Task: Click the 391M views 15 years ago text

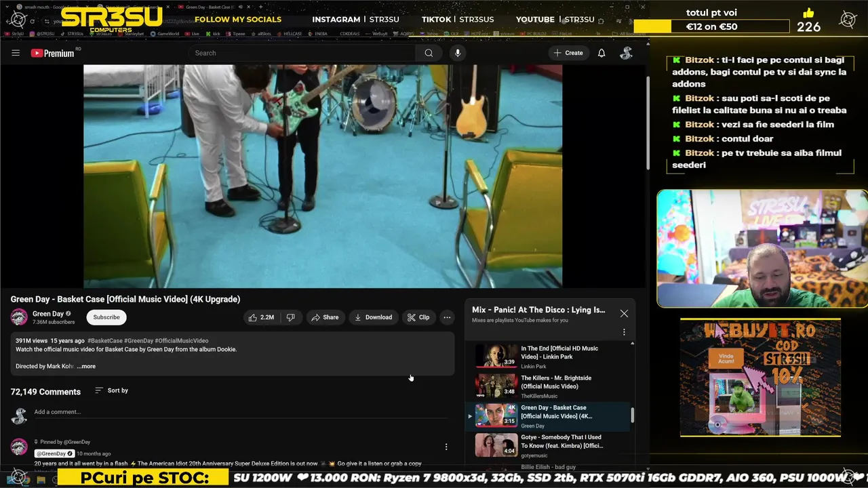Action: pyautogui.click(x=50, y=341)
